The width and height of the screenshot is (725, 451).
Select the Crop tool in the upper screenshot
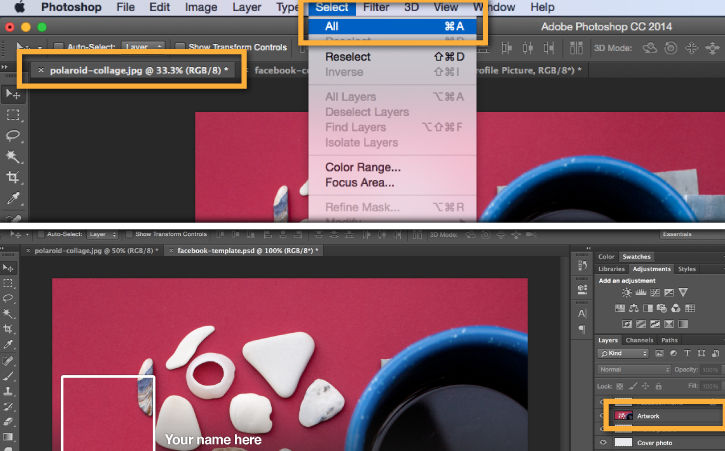coord(12,177)
